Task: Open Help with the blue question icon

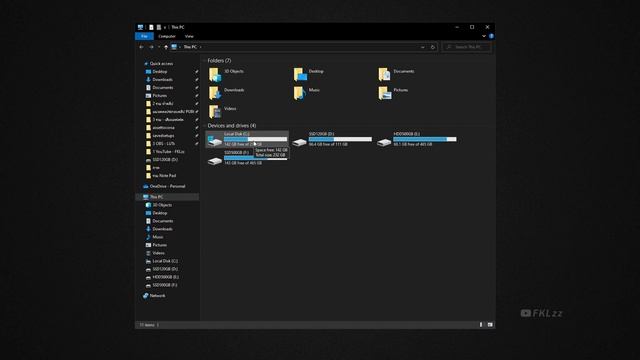Action: coord(491,36)
